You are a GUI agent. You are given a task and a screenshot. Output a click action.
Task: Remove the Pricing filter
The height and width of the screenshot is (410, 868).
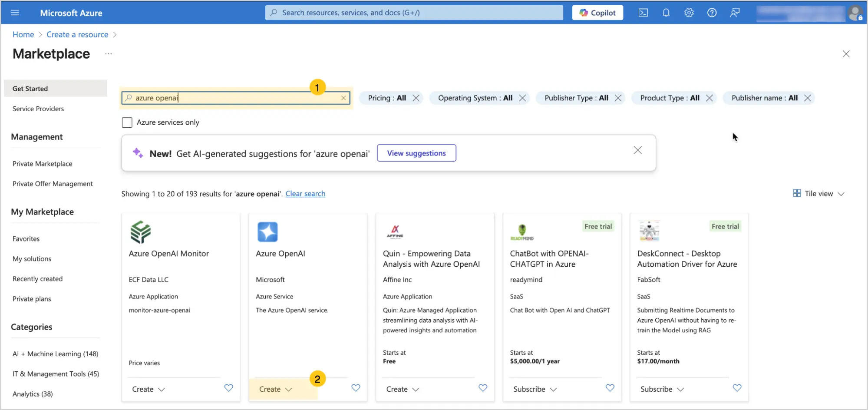coord(416,98)
